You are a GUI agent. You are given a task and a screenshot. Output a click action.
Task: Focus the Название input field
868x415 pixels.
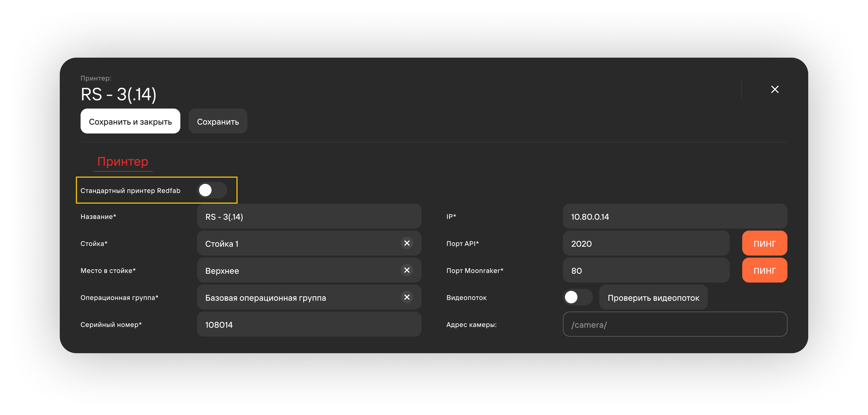tap(309, 216)
